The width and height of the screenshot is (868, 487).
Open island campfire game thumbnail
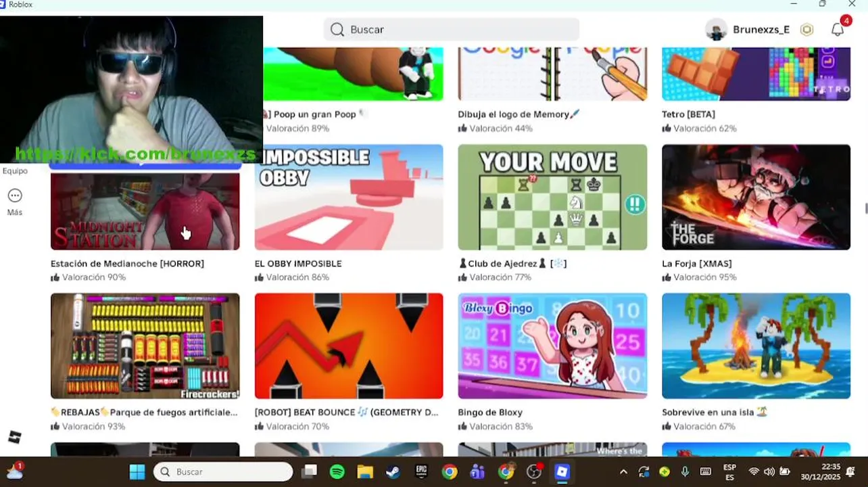tap(756, 346)
